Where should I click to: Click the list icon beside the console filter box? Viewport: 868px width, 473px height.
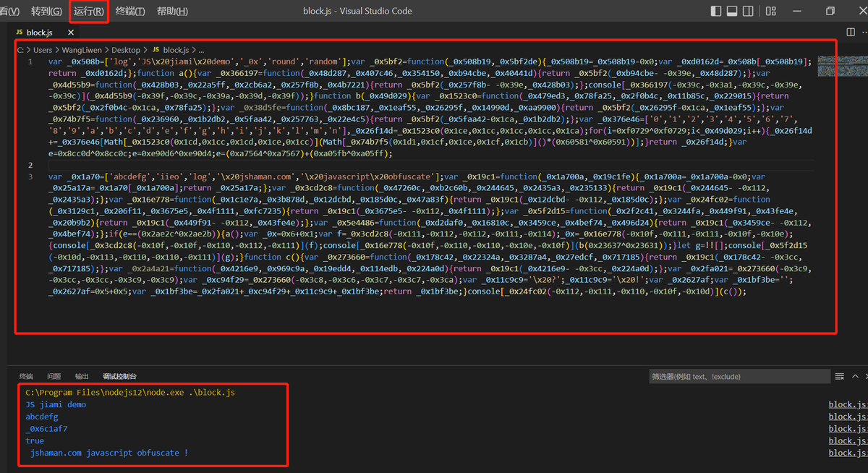840,376
